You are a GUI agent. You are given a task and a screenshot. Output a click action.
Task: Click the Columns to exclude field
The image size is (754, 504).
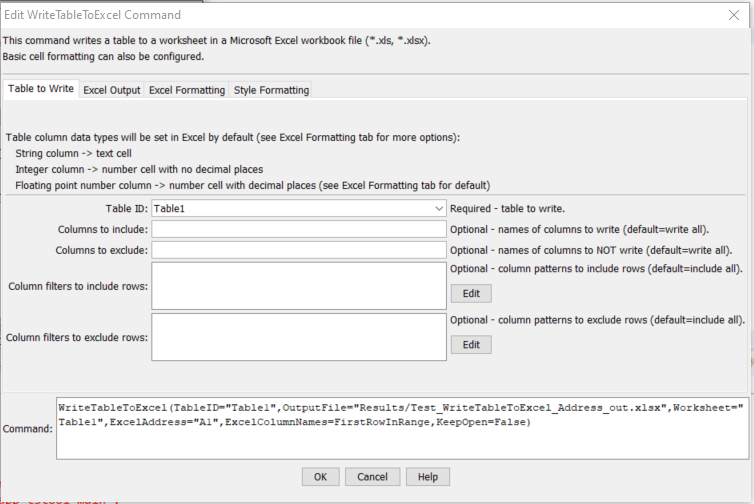(x=299, y=250)
